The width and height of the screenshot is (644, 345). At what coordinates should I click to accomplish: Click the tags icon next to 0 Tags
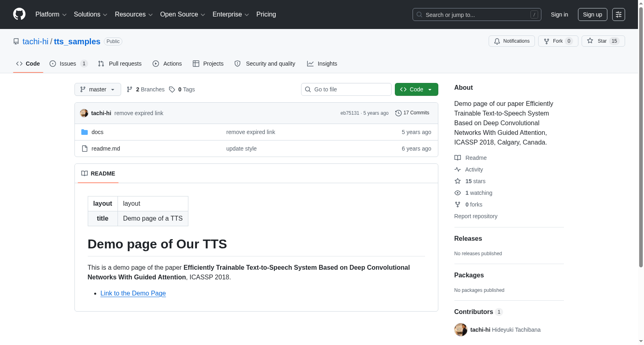[x=172, y=89]
